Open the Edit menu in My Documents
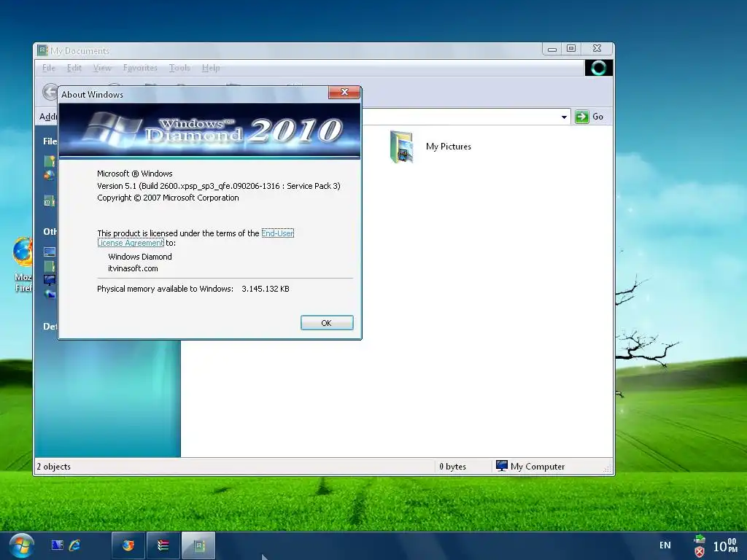This screenshot has width=747, height=560. [x=74, y=68]
